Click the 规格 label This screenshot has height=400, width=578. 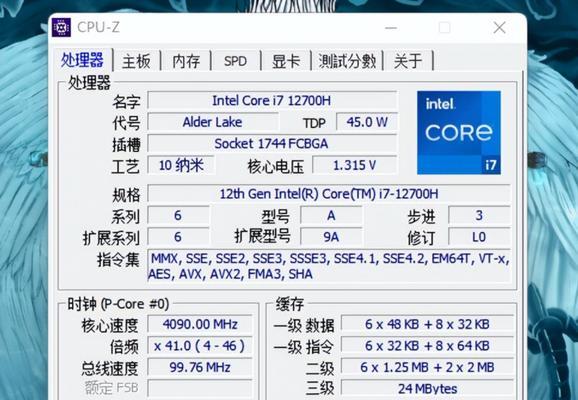(x=126, y=195)
